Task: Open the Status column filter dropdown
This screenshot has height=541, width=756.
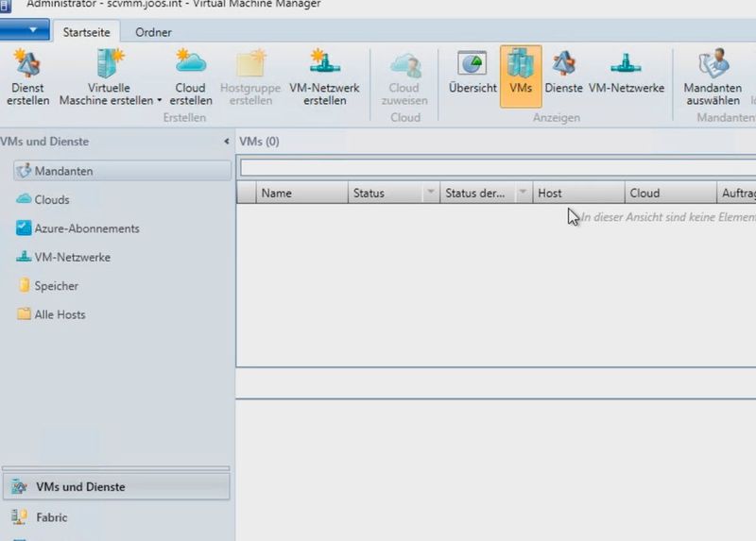Action: coord(430,194)
